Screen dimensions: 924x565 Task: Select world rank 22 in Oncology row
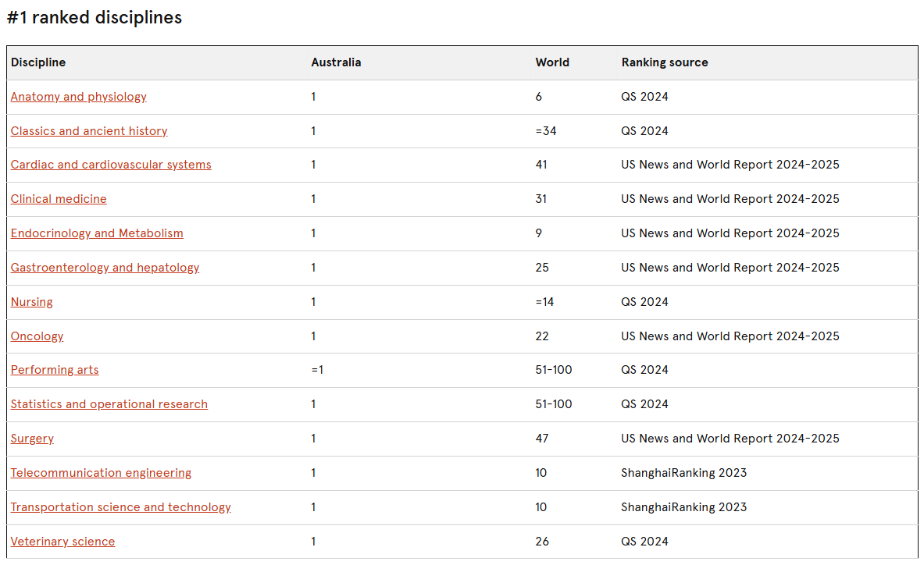[x=542, y=336]
